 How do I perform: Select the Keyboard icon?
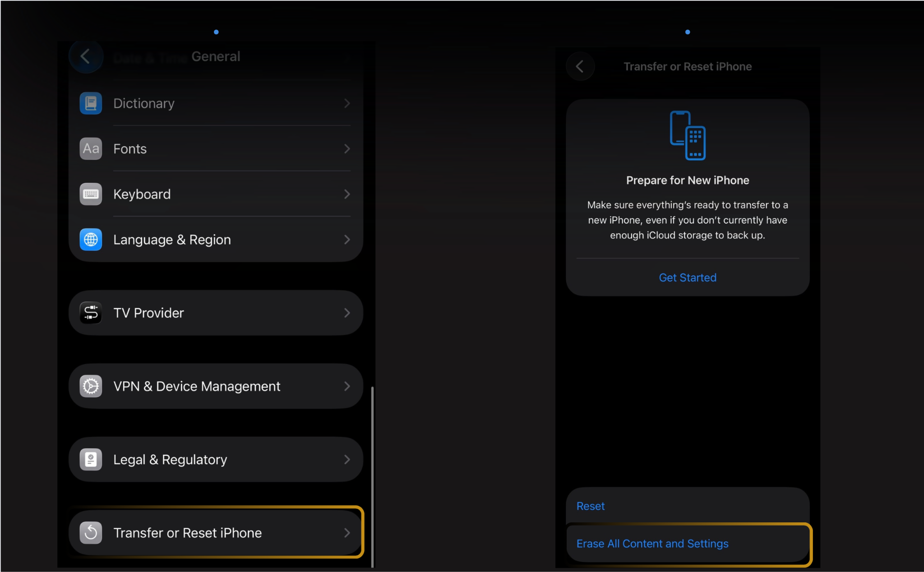[x=90, y=194]
